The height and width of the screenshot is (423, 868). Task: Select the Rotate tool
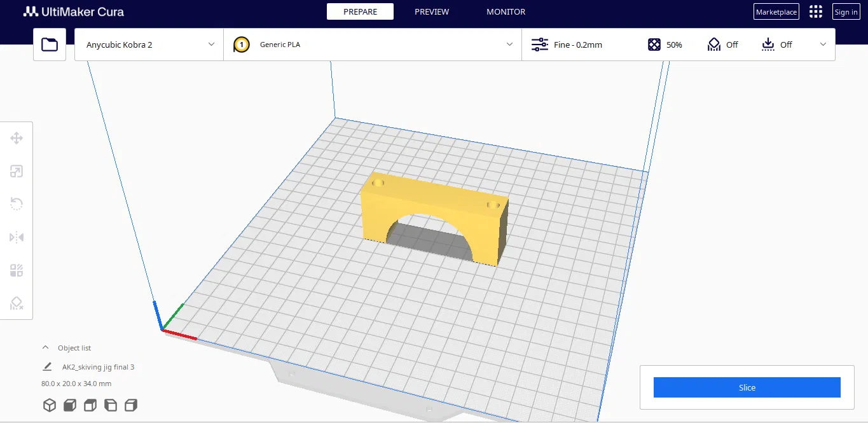coord(17,204)
